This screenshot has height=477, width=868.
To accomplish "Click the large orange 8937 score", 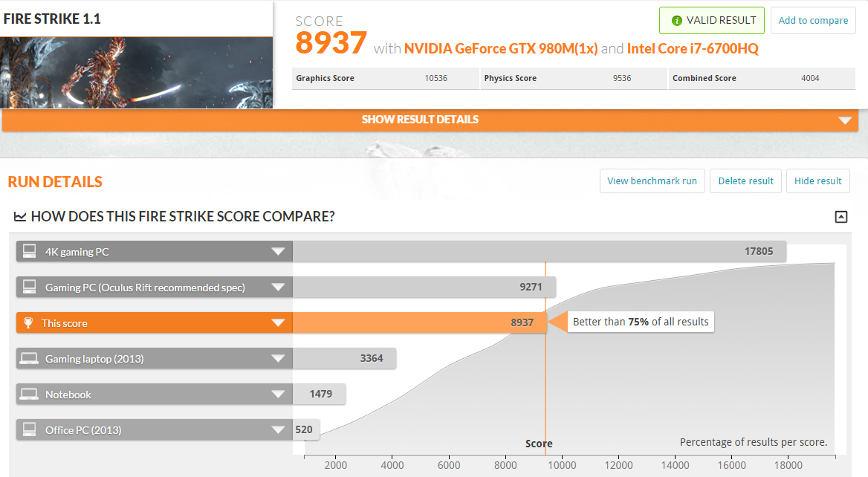I will pos(331,42).
